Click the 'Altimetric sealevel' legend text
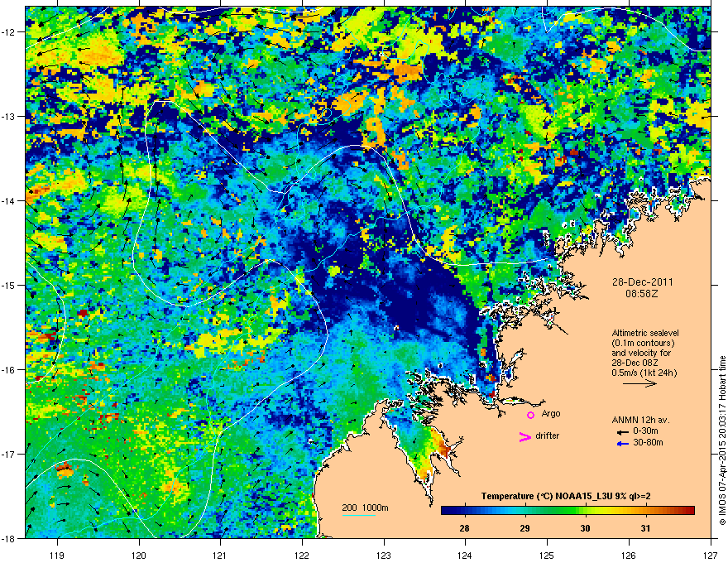The width and height of the screenshot is (728, 563). pyautogui.click(x=645, y=333)
